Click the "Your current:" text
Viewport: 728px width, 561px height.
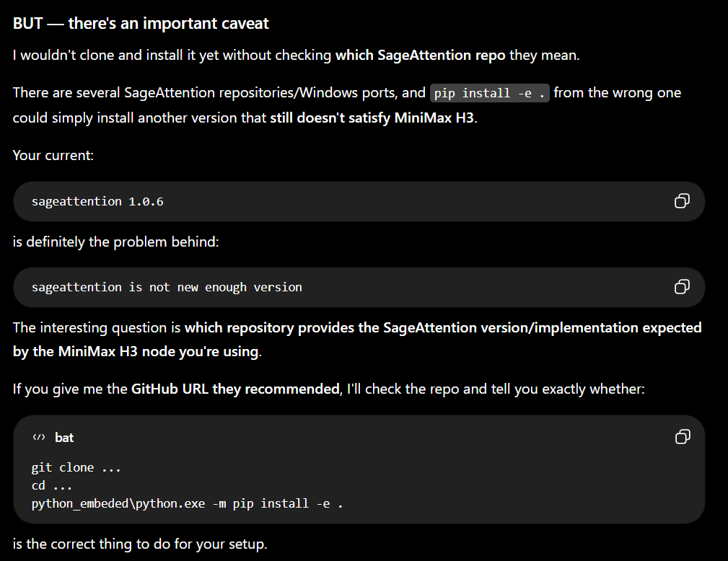pos(53,156)
